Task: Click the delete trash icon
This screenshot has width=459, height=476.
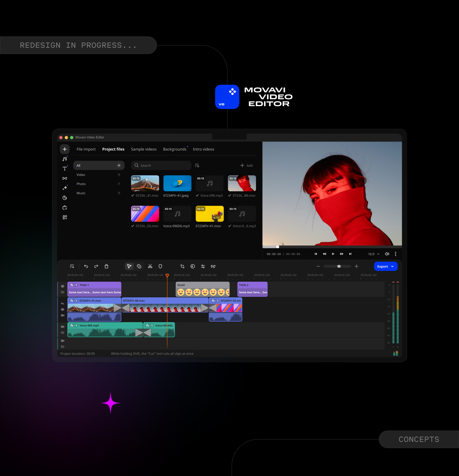Action: click(106, 266)
